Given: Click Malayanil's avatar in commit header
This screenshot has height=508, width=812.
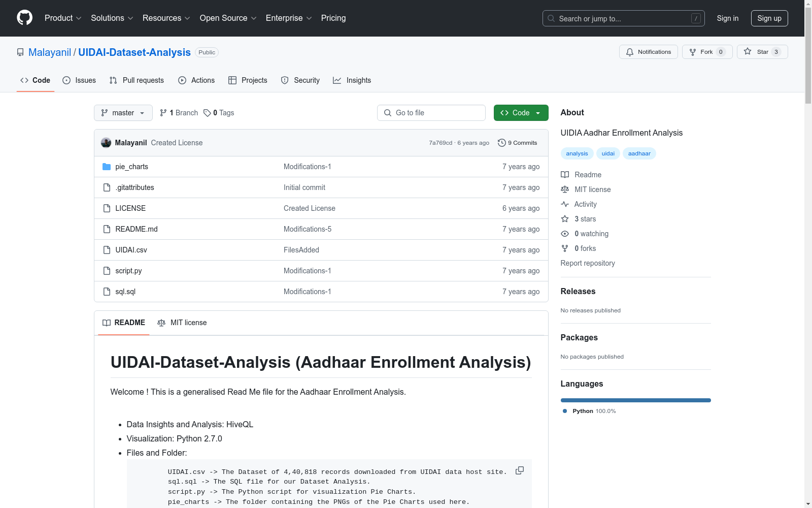Looking at the screenshot, I should coord(106,143).
